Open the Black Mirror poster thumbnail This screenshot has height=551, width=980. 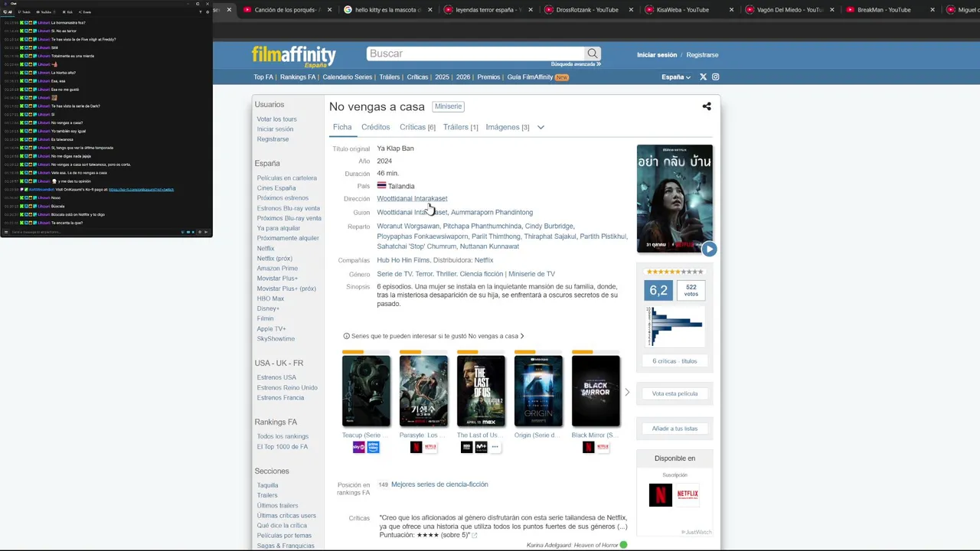(596, 391)
